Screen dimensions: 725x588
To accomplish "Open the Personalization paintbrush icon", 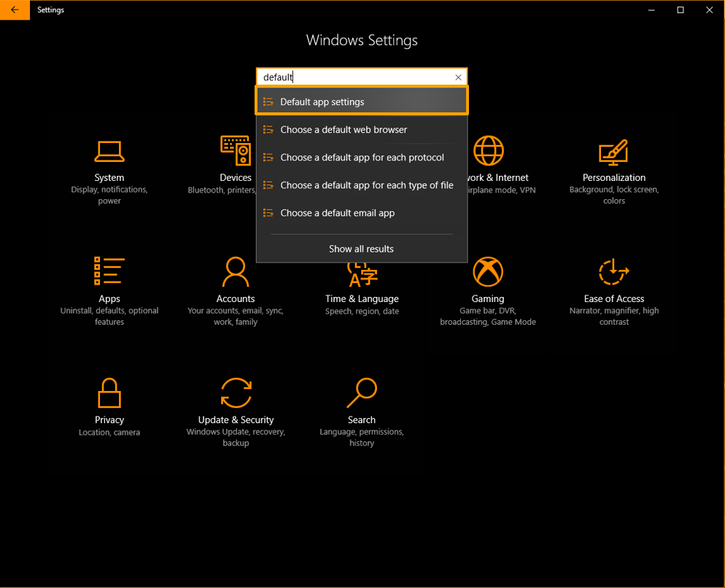I will click(613, 152).
